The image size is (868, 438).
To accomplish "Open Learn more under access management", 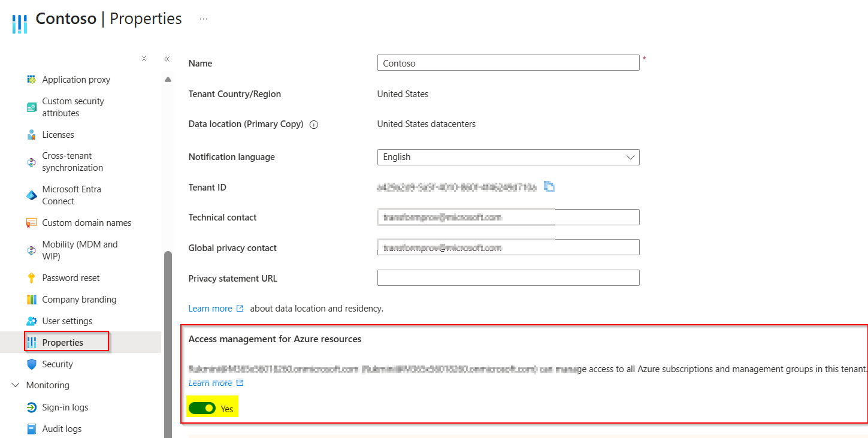I will click(x=216, y=382).
